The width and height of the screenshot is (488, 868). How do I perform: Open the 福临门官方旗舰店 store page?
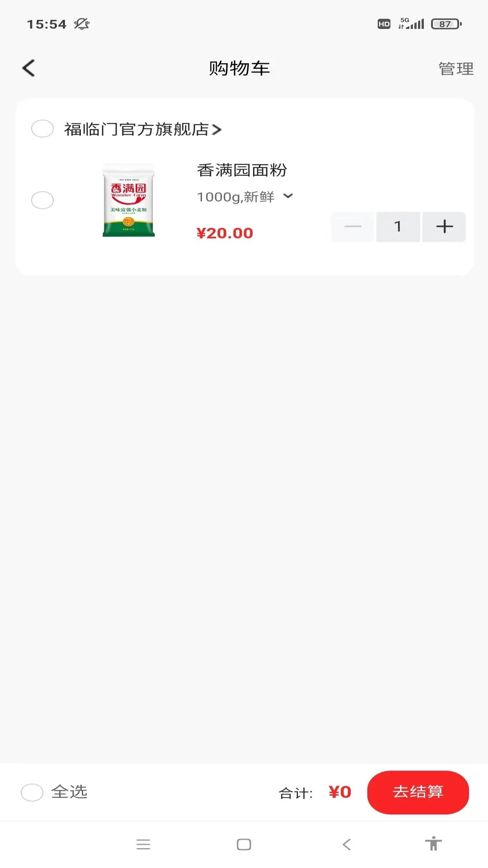tap(142, 129)
